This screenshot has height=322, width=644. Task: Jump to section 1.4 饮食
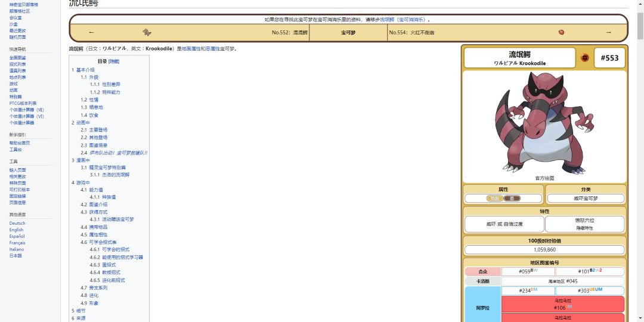pyautogui.click(x=89, y=116)
